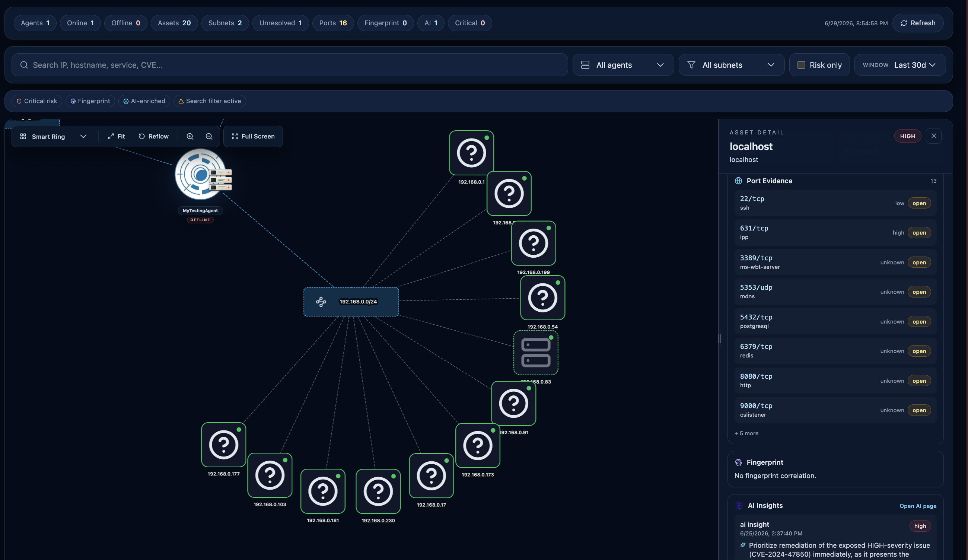This screenshot has height=560, width=968.
Task: Select the 192.168.0.0/24 subnet node
Action: tap(351, 302)
